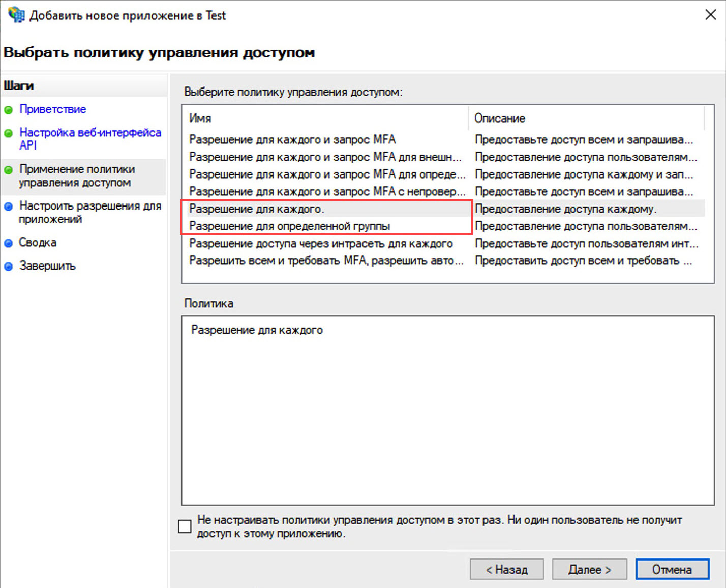726x588 pixels.
Task: Click blue bullet next to Сводка step
Action: pyautogui.click(x=9, y=243)
